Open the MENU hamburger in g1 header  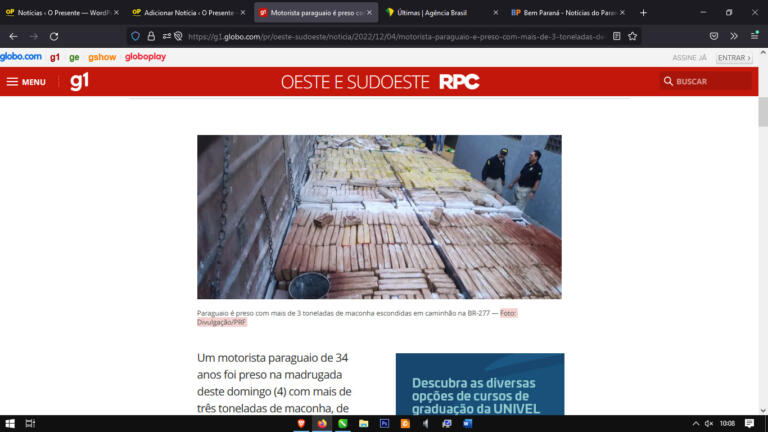point(26,82)
